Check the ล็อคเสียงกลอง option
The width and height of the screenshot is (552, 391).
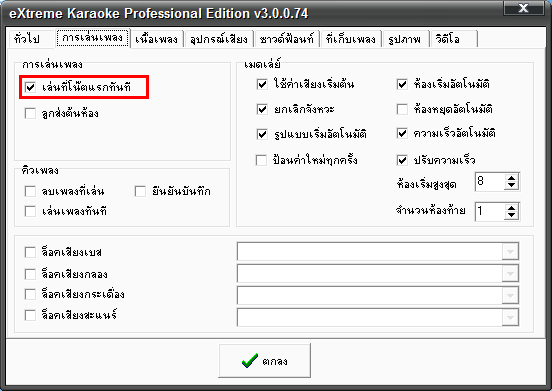pyautogui.click(x=30, y=274)
